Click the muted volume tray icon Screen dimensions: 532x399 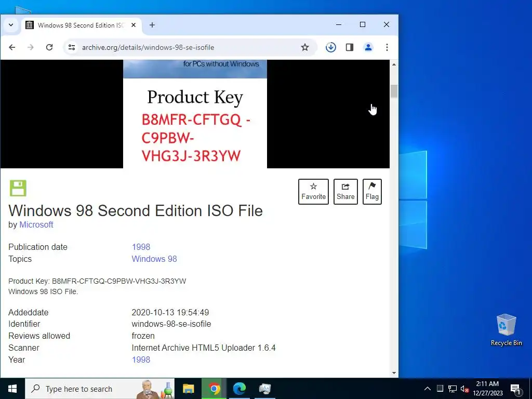point(464,389)
